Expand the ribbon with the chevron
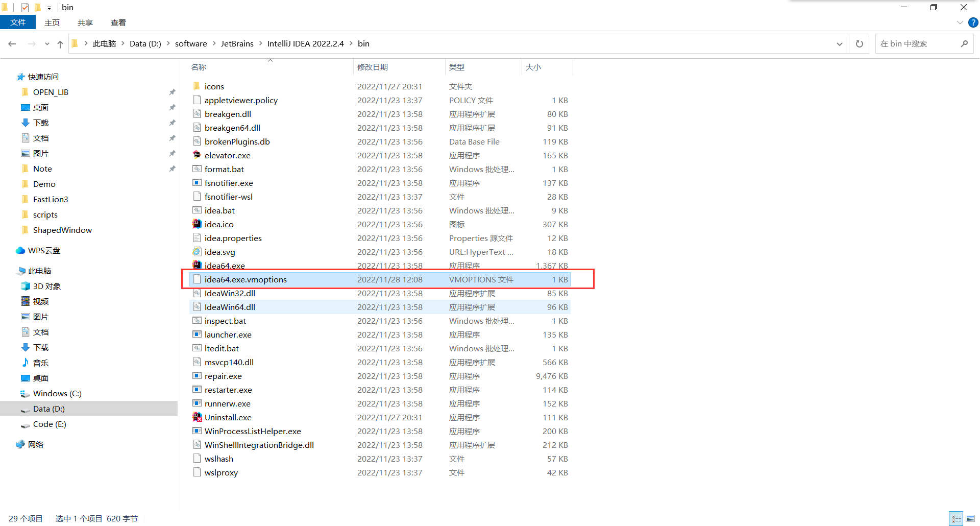Image resolution: width=980 pixels, height=526 pixels. click(x=960, y=22)
